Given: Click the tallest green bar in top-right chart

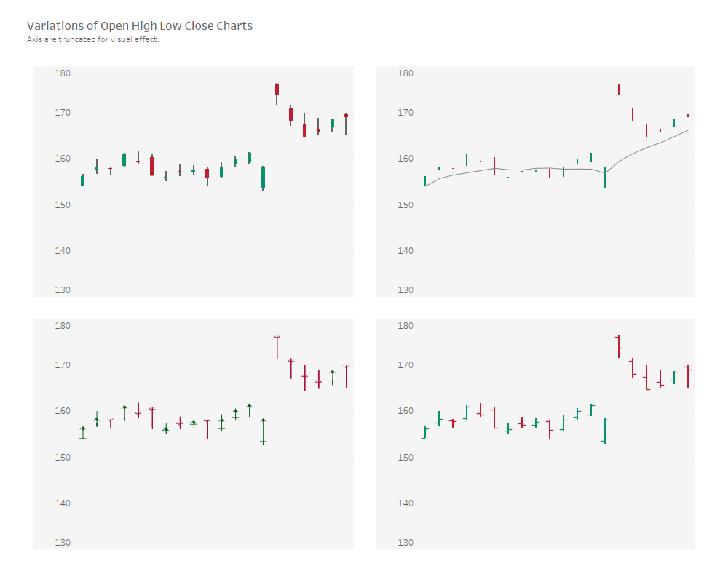Looking at the screenshot, I should 605,178.
